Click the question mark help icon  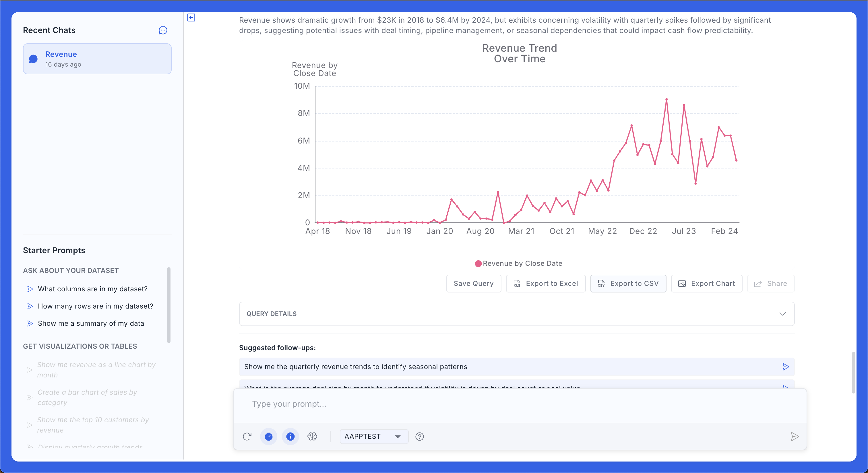pyautogui.click(x=420, y=437)
